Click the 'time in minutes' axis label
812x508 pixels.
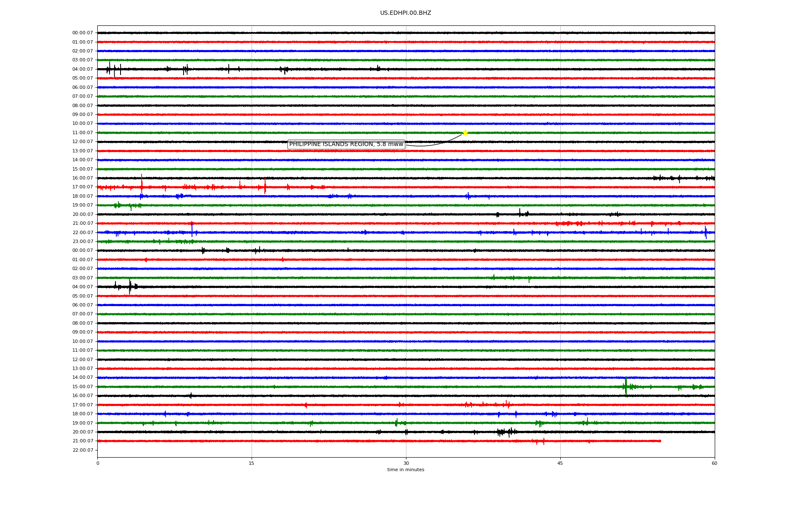pyautogui.click(x=406, y=470)
